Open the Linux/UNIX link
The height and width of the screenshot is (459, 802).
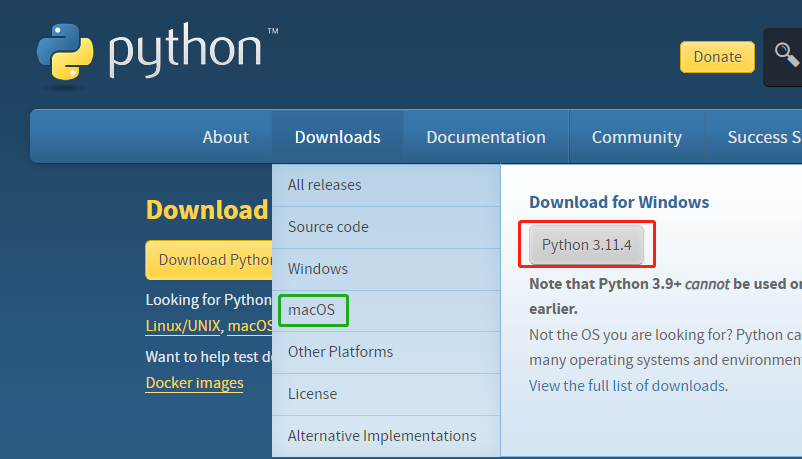pyautogui.click(x=183, y=326)
